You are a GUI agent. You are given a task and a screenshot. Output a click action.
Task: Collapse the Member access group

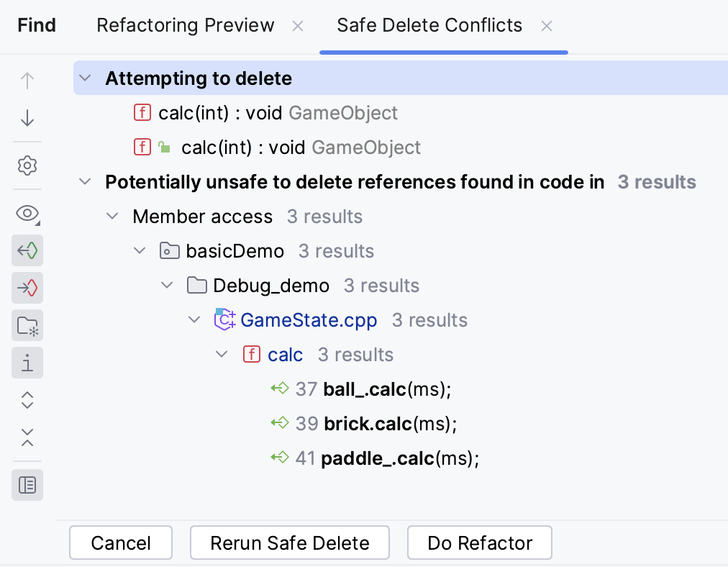pyautogui.click(x=112, y=216)
